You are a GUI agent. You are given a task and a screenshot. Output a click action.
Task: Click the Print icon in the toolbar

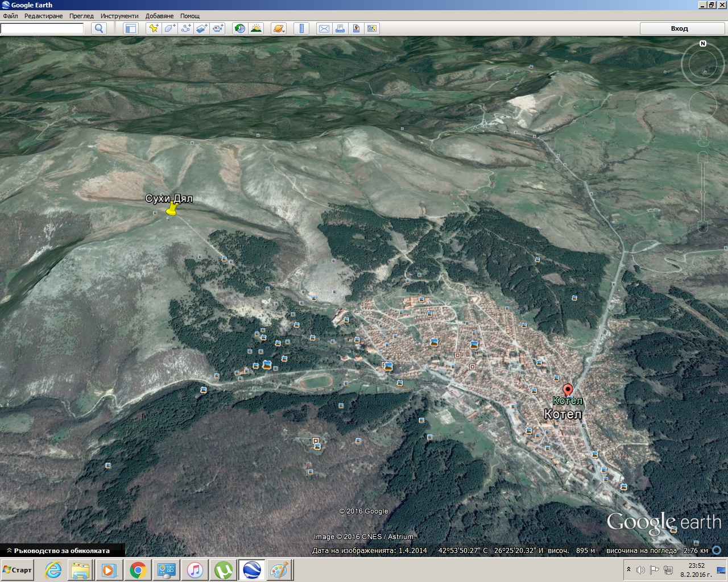coord(340,28)
